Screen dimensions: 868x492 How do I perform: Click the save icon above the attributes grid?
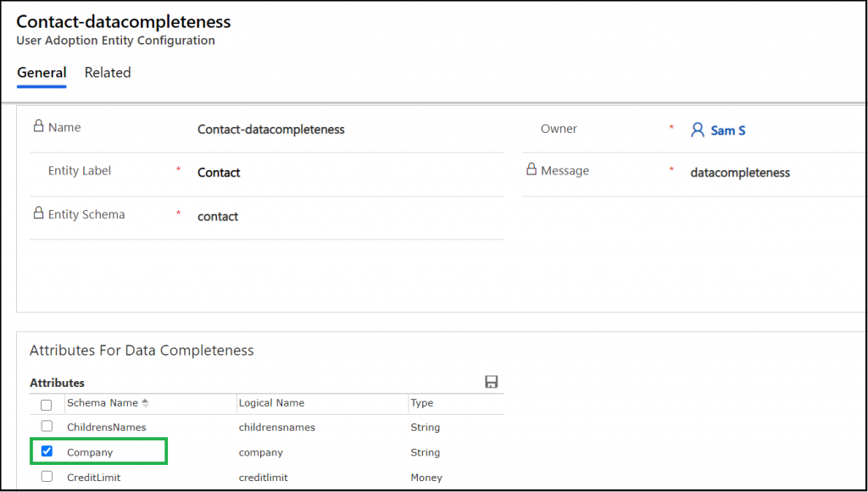(x=492, y=382)
